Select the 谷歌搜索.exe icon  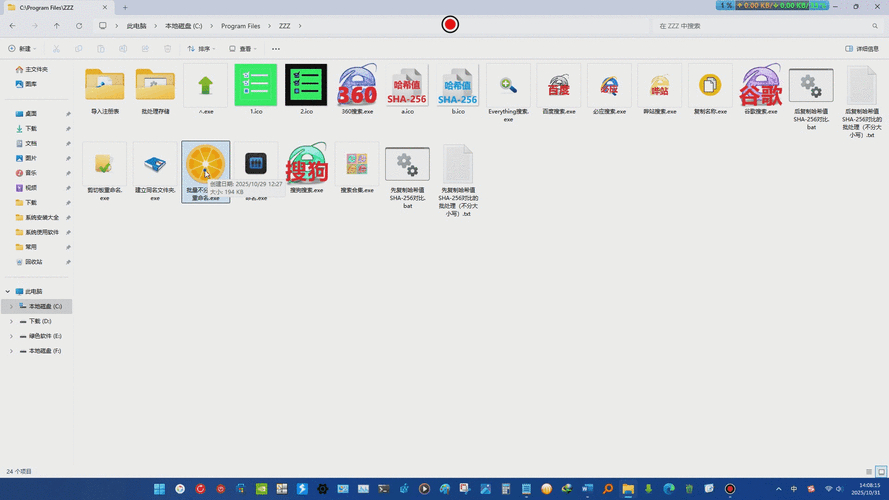pos(761,86)
